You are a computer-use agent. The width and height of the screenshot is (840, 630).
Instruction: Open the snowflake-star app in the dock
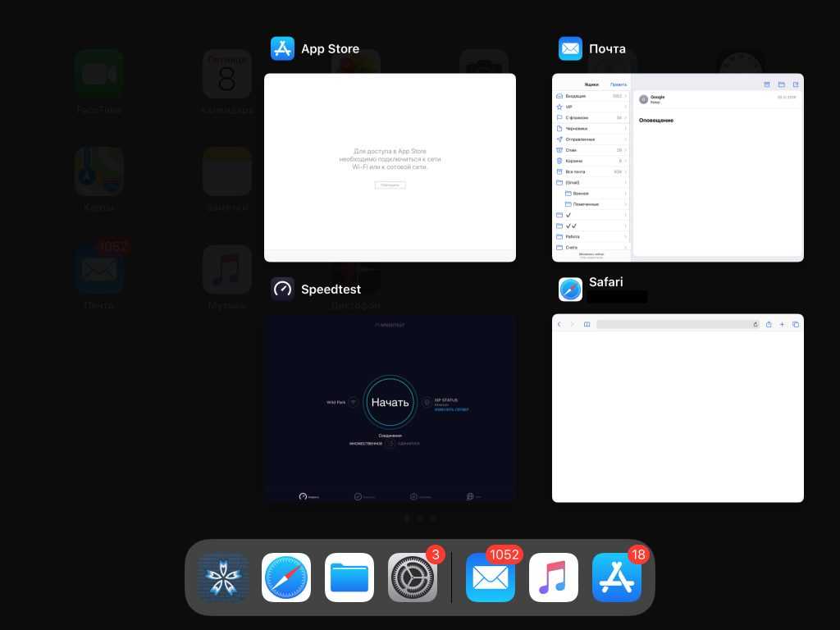pos(223,577)
